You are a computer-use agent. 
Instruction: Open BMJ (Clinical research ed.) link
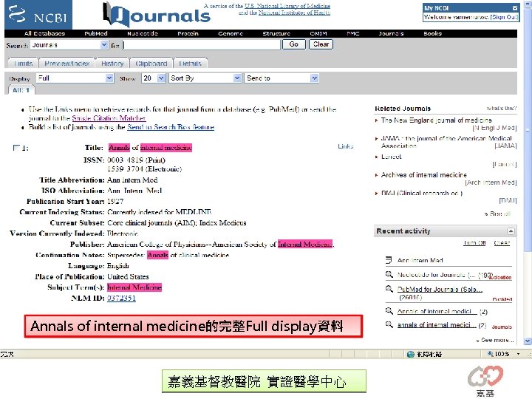point(422,193)
